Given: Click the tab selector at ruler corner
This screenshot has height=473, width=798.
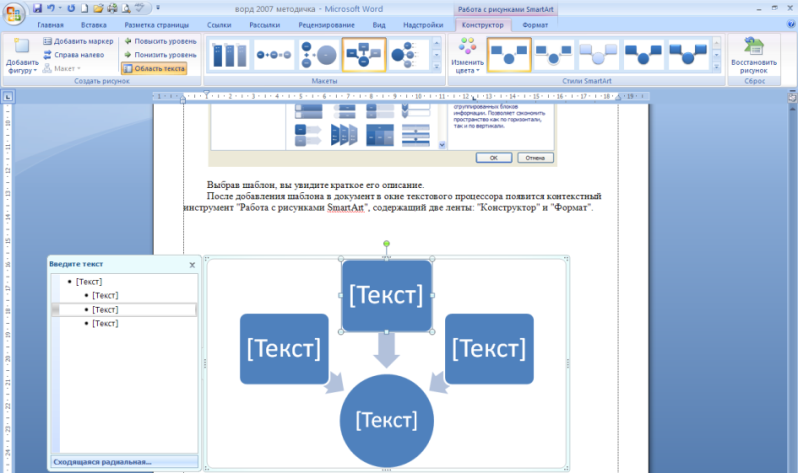Looking at the screenshot, I should pyautogui.click(x=8, y=96).
